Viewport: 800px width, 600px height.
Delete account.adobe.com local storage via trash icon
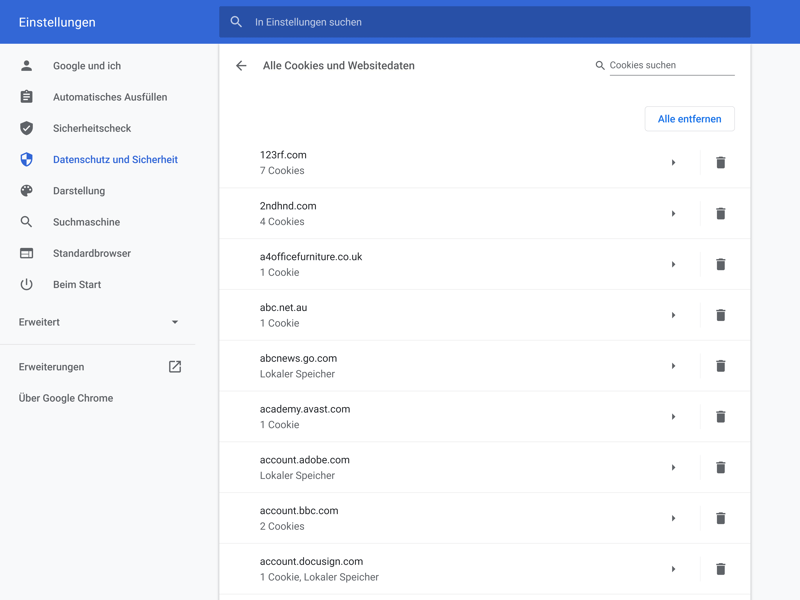tap(720, 468)
